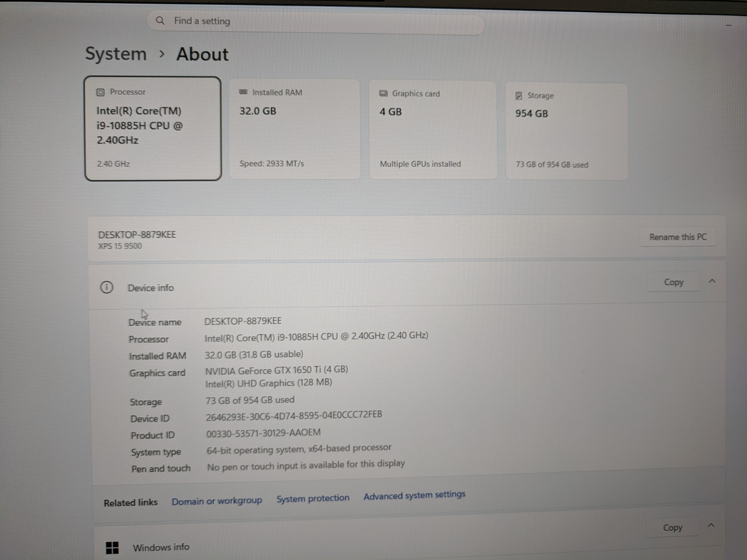
Task: Focus the Find a setting search box
Action: [315, 21]
